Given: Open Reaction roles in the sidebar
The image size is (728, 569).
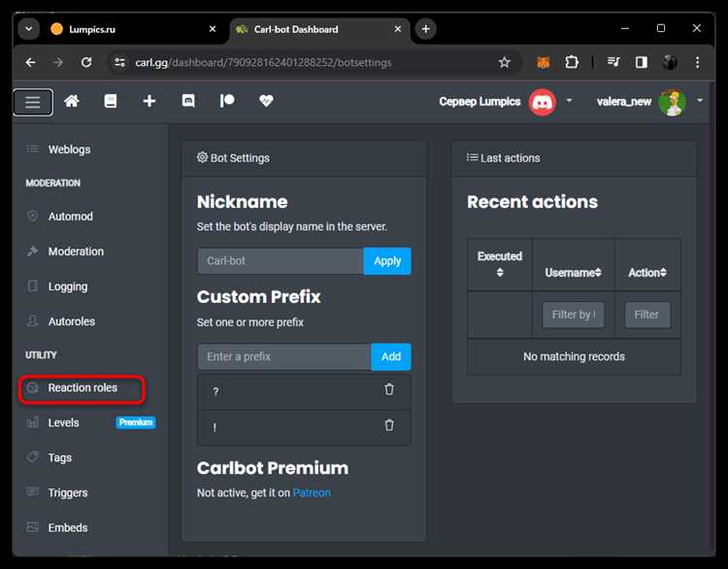Looking at the screenshot, I should [x=83, y=387].
